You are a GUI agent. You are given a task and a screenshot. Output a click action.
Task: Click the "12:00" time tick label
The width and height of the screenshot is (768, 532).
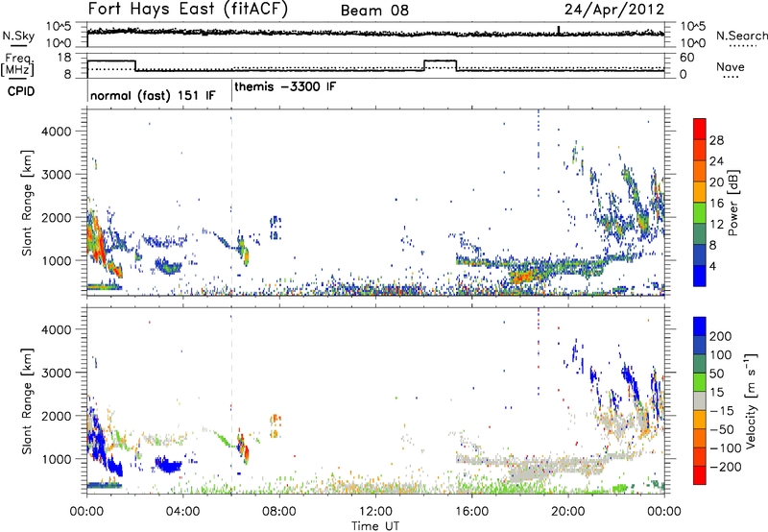[375, 512]
